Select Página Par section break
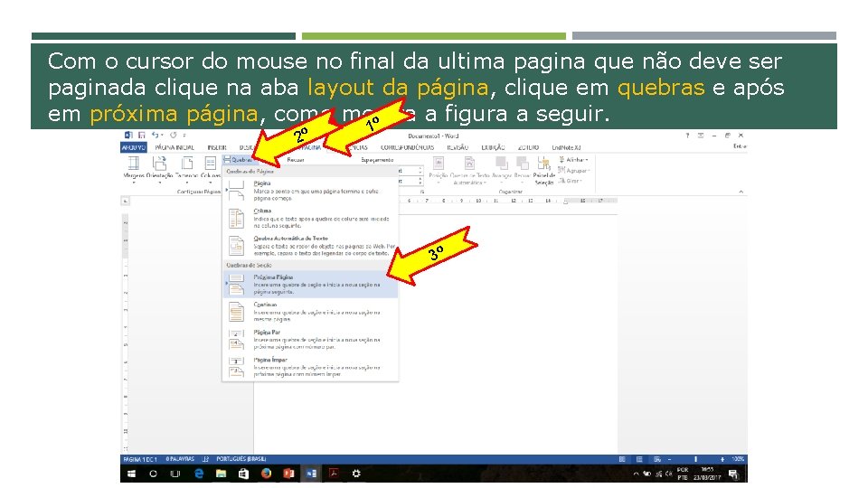This screenshot has height=488, width=868. (310, 339)
